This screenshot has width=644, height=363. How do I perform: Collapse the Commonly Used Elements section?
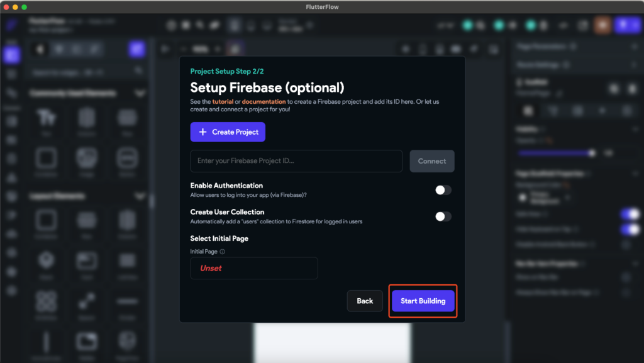(139, 94)
